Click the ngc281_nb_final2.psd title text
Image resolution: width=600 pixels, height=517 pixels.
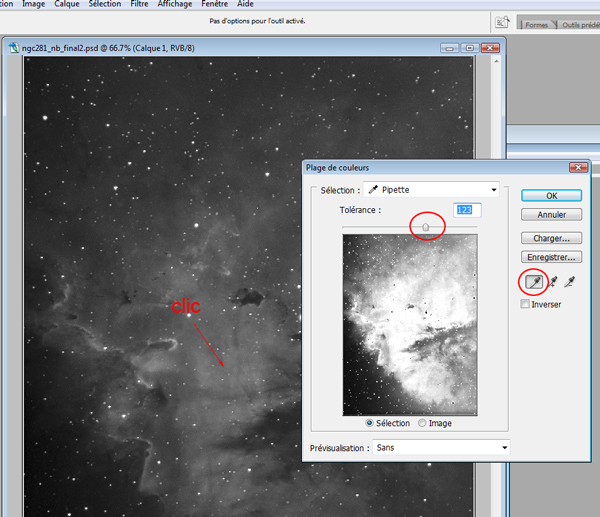pyautogui.click(x=108, y=48)
